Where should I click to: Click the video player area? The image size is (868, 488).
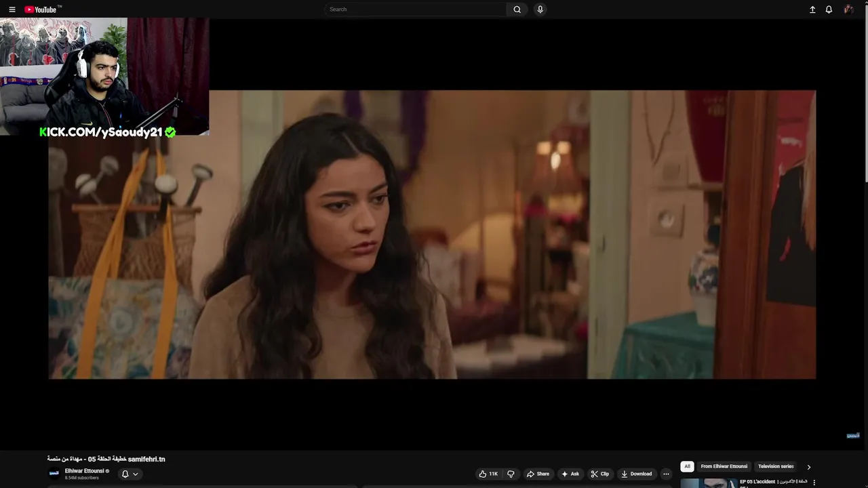point(432,235)
